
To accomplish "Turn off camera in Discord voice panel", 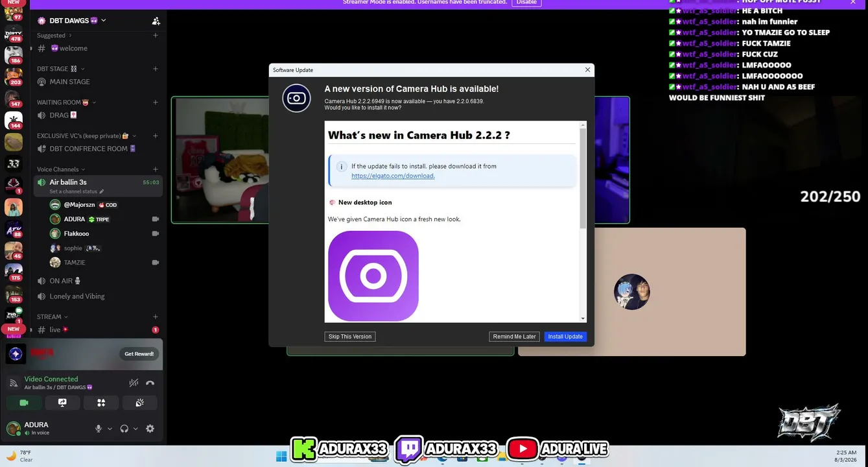I will click(24, 403).
